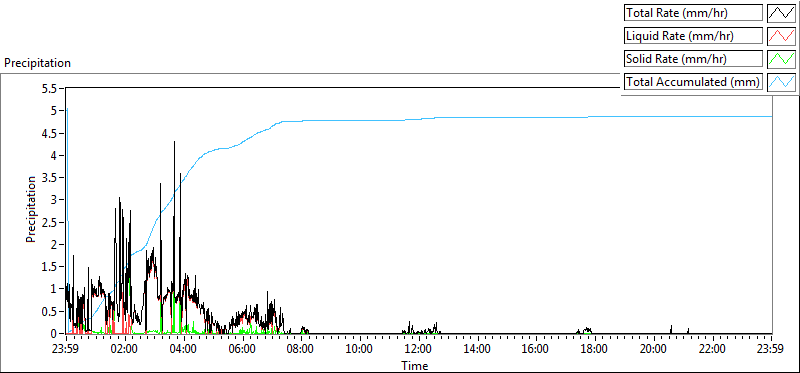Select the Liquid Rate (mm/hr) legend label
Screen dimensions: 800x373
693,36
